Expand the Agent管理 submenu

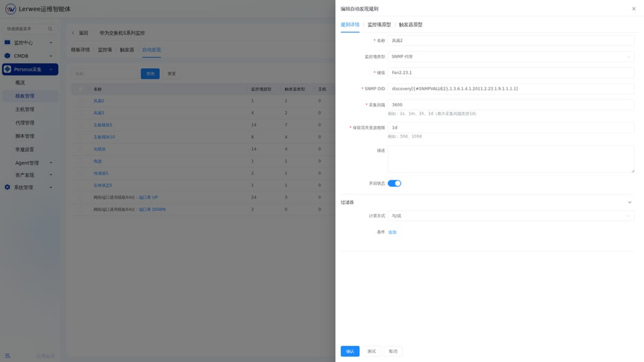click(51, 163)
